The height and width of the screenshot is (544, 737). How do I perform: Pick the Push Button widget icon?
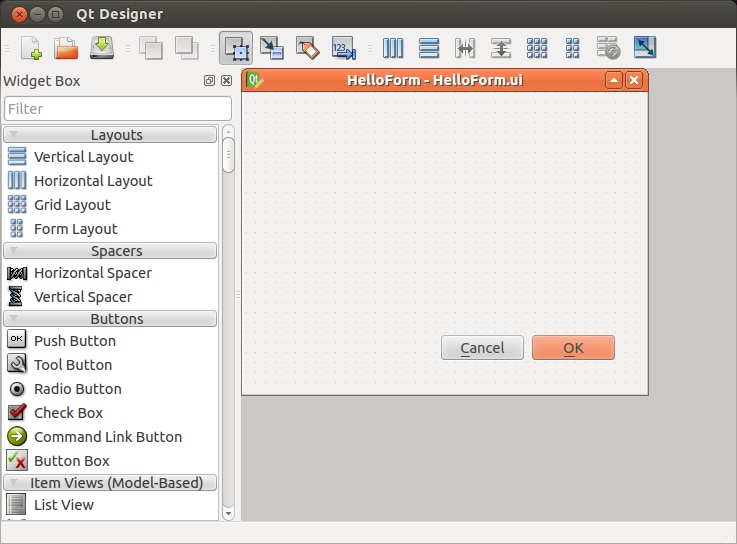click(x=16, y=339)
